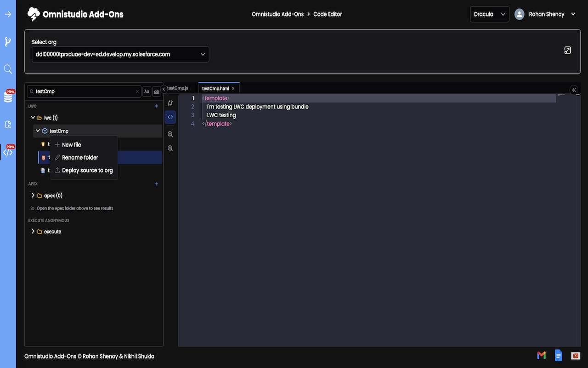The height and width of the screenshot is (368, 588).
Task: Click the EXECUTE ANONYMOUS section header
Action: tap(49, 220)
